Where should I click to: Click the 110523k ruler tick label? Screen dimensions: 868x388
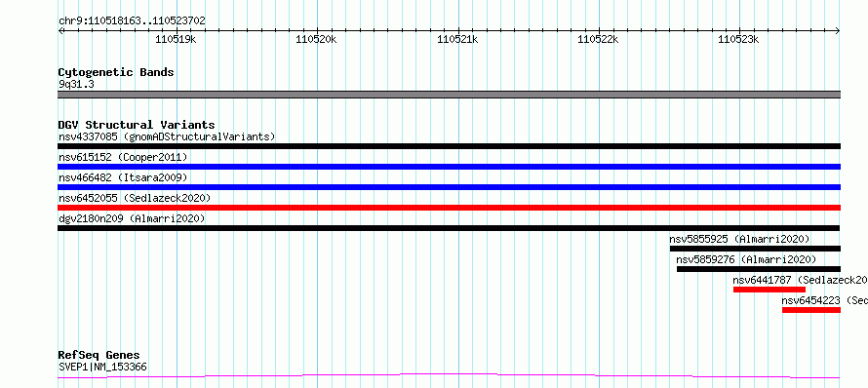coord(738,39)
